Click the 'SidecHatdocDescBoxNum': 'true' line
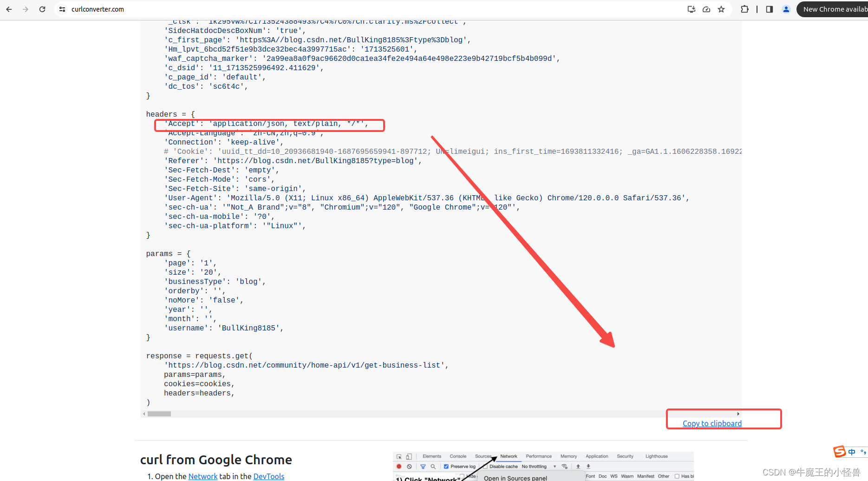 (x=235, y=31)
